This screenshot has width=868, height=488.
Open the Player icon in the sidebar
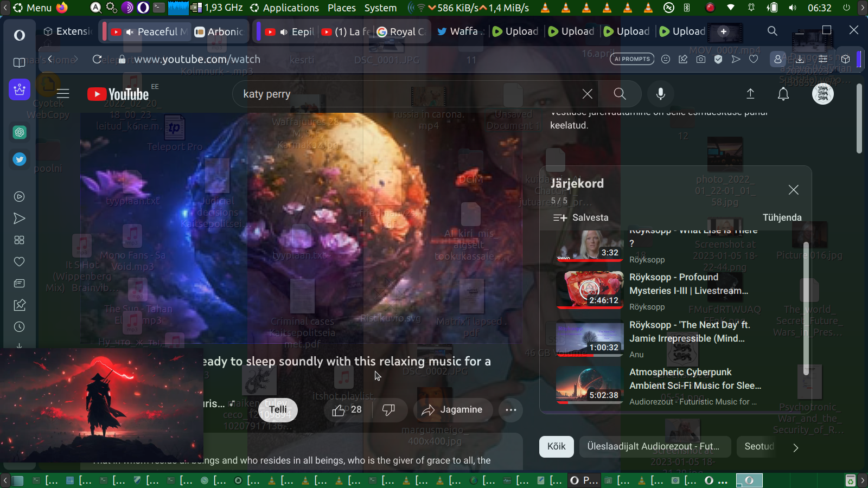pyautogui.click(x=20, y=197)
